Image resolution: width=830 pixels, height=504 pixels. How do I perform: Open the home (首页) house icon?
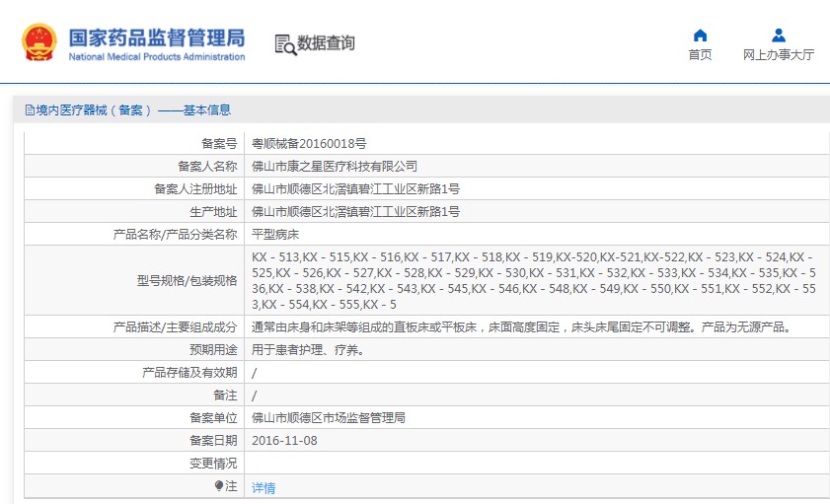[700, 36]
